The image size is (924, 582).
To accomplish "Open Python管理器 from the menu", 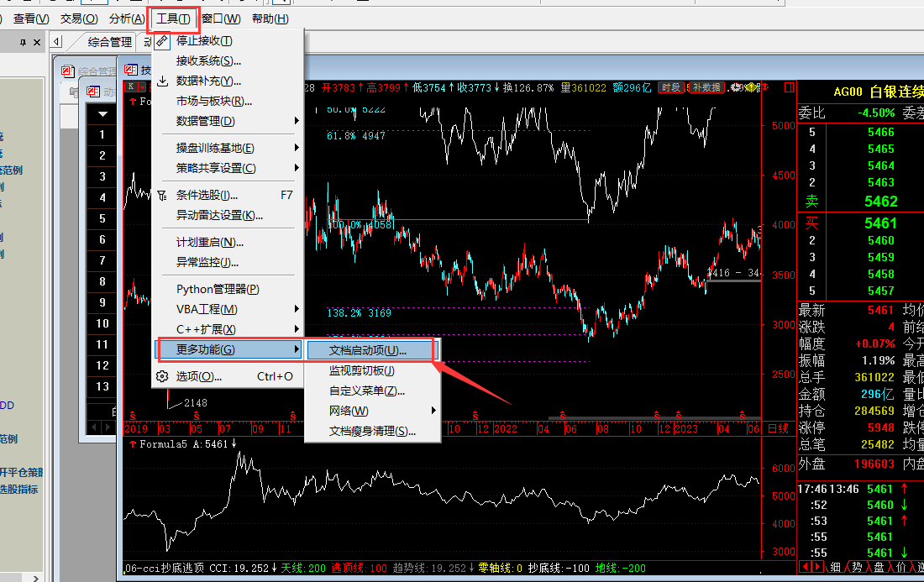I will pyautogui.click(x=228, y=289).
